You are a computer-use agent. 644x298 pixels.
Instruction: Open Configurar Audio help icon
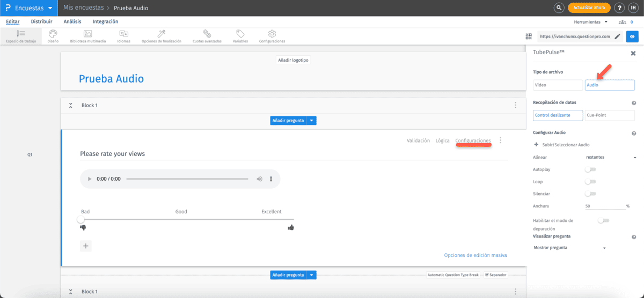pos(634,133)
